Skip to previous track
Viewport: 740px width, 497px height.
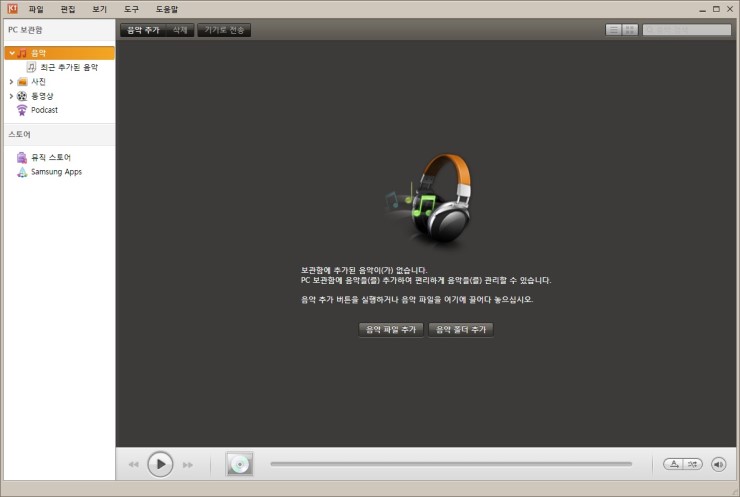pos(134,464)
